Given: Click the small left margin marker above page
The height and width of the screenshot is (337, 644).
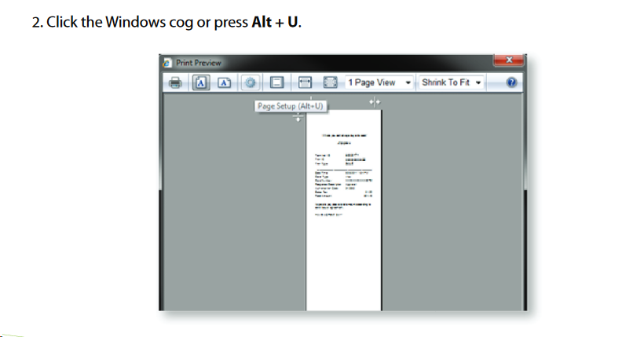Looking at the screenshot, I should click(311, 99).
